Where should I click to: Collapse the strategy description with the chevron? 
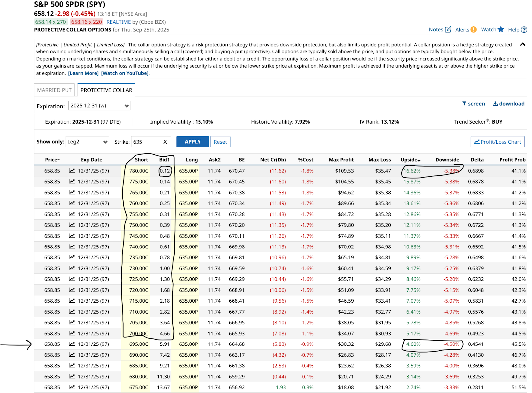pyautogui.click(x=523, y=44)
